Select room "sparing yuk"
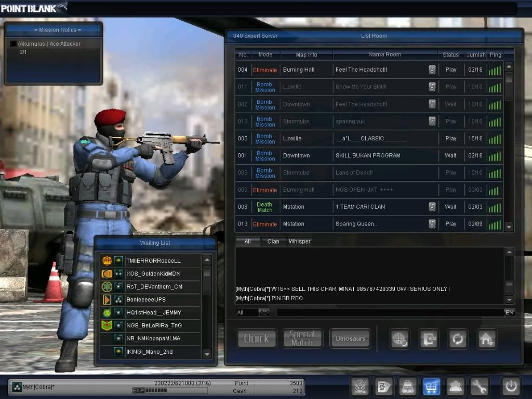 pos(369,122)
